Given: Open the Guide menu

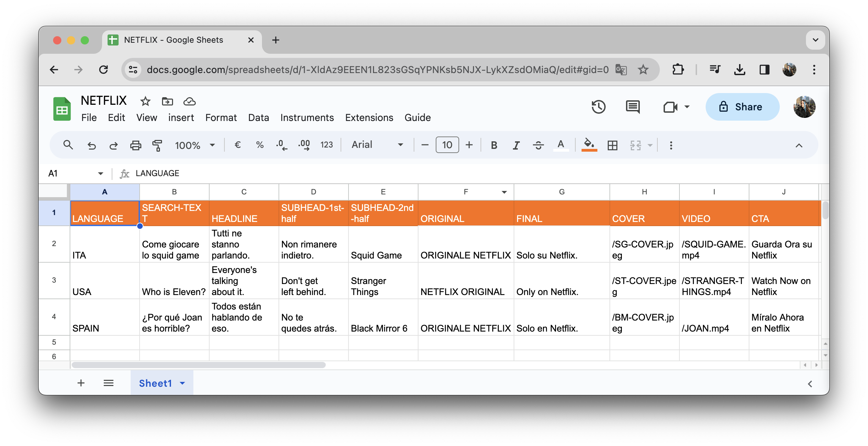Looking at the screenshot, I should 417,118.
